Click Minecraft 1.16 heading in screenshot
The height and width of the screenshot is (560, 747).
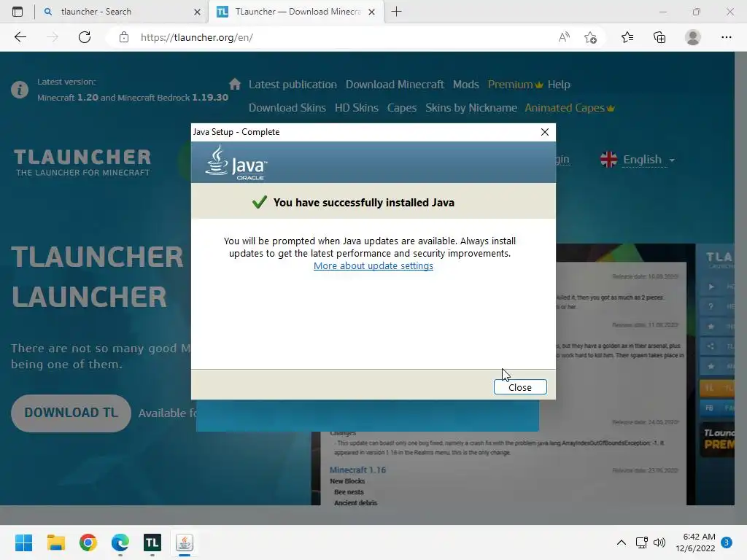coord(357,470)
